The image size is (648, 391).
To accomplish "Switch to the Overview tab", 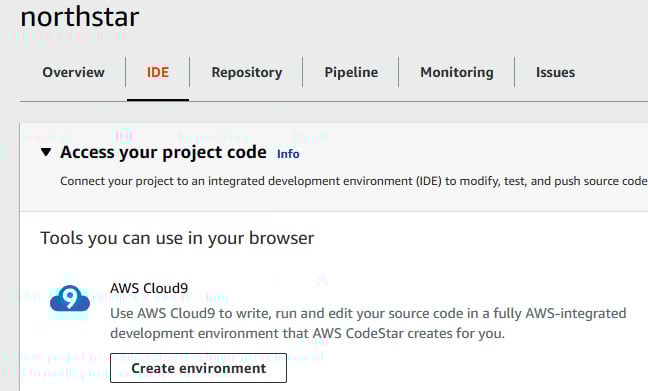I will click(73, 72).
